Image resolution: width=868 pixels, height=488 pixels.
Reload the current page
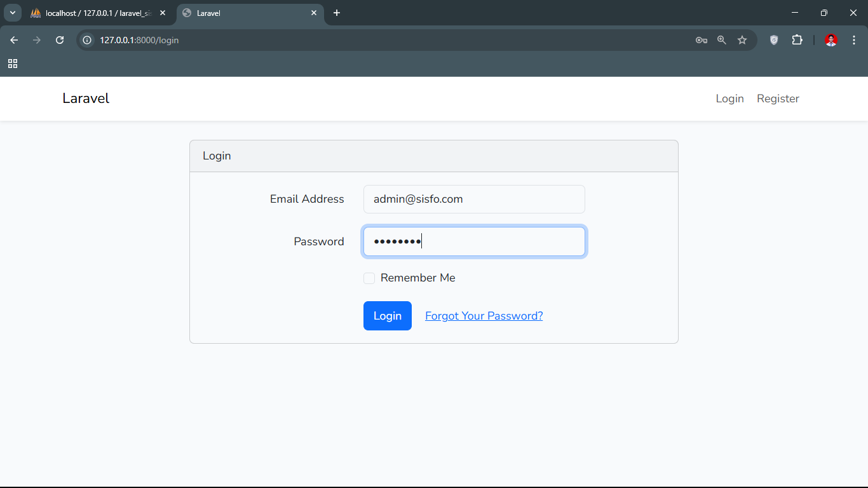click(x=60, y=40)
